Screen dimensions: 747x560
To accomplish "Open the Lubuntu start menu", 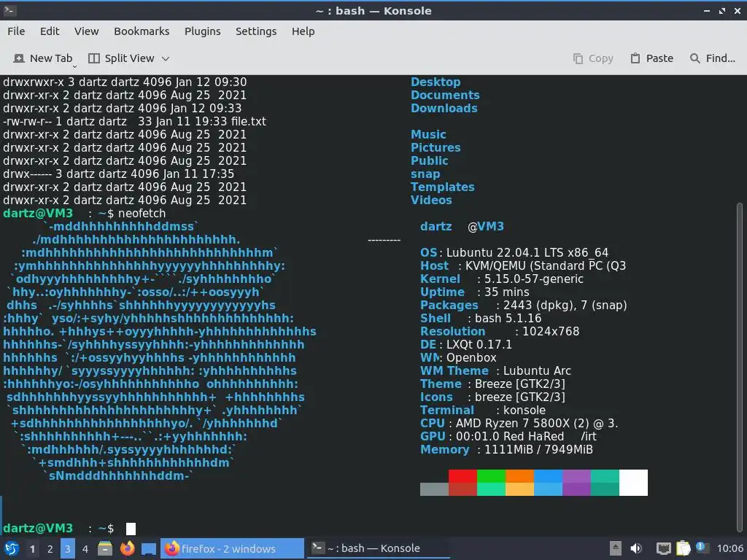I will (x=11, y=549).
